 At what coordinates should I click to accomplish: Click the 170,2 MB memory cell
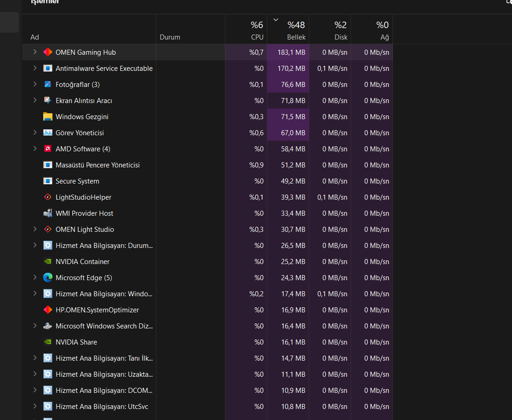click(288, 68)
